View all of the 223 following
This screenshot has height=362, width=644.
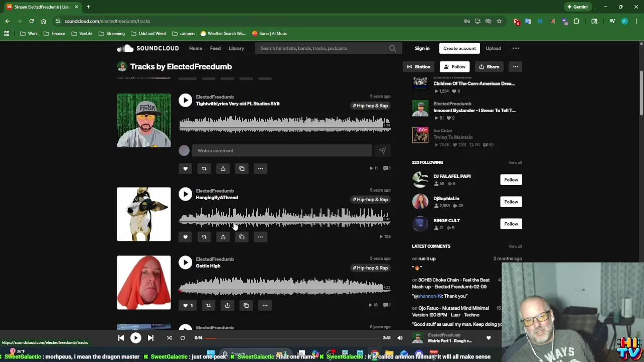pyautogui.click(x=515, y=162)
